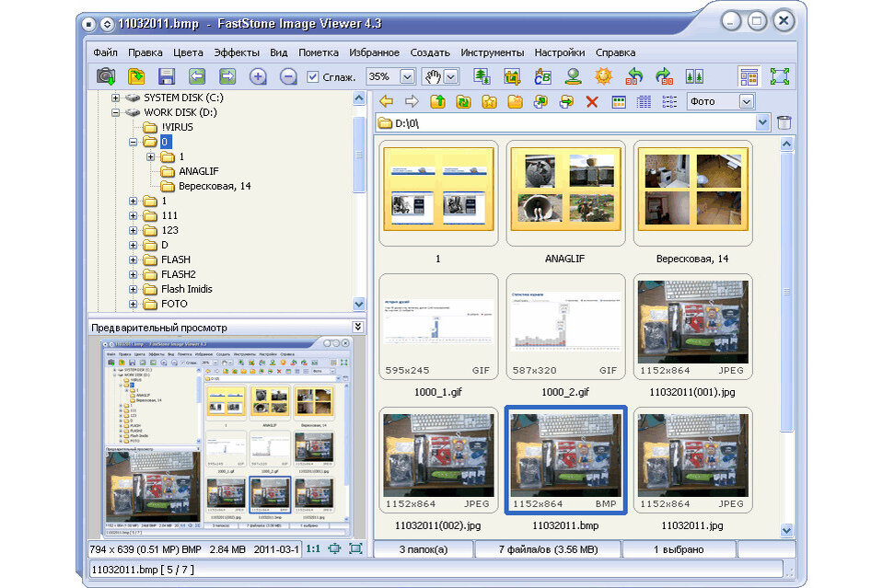Screen dimensions: 883x588
Task: Open the Фото filter dropdown
Action: pos(746,102)
